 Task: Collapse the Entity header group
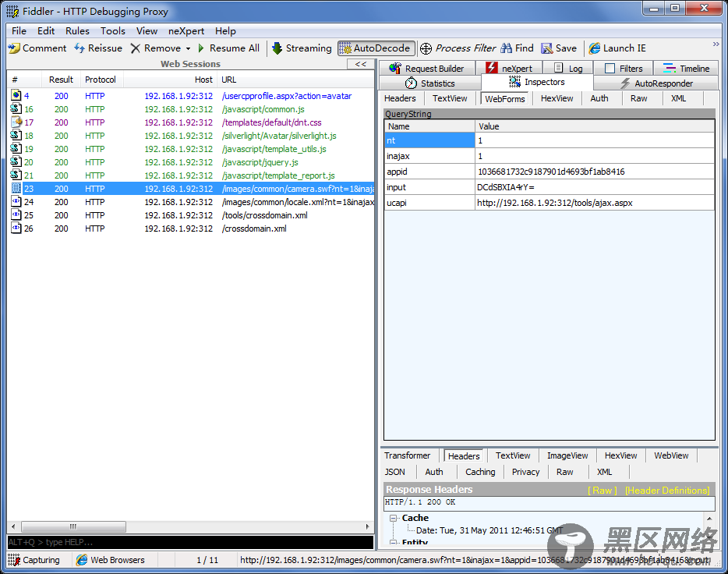[x=394, y=542]
